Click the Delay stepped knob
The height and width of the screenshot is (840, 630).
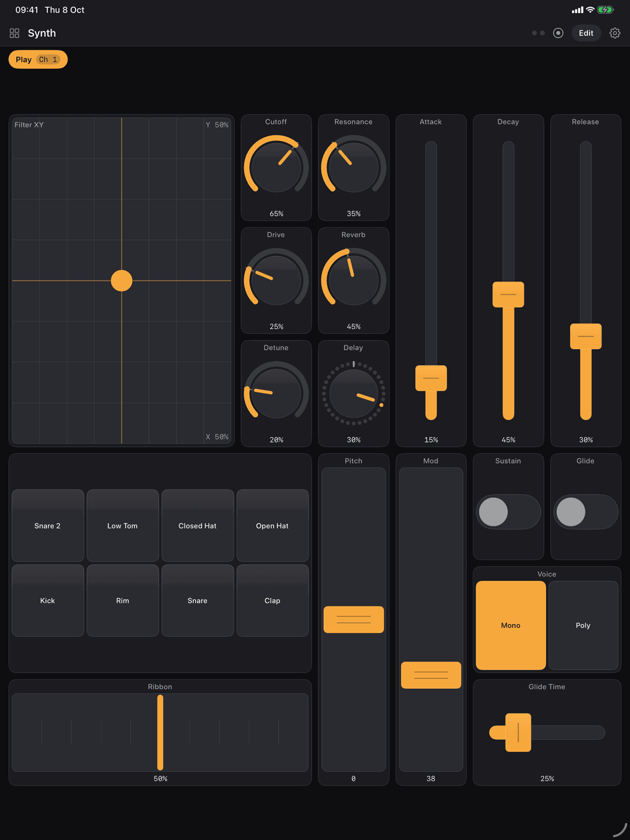pos(353,393)
